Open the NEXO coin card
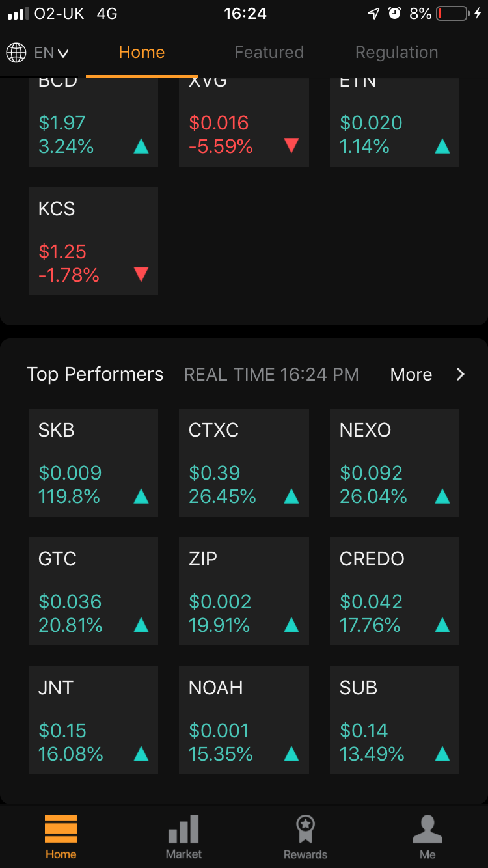 pos(394,463)
